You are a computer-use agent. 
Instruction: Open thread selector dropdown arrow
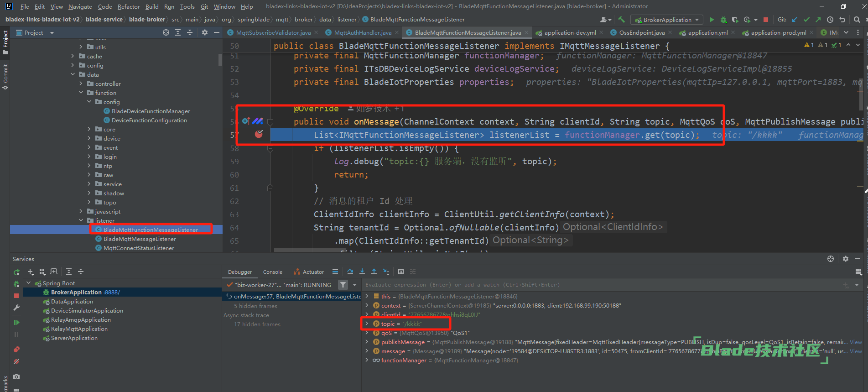pyautogui.click(x=354, y=285)
